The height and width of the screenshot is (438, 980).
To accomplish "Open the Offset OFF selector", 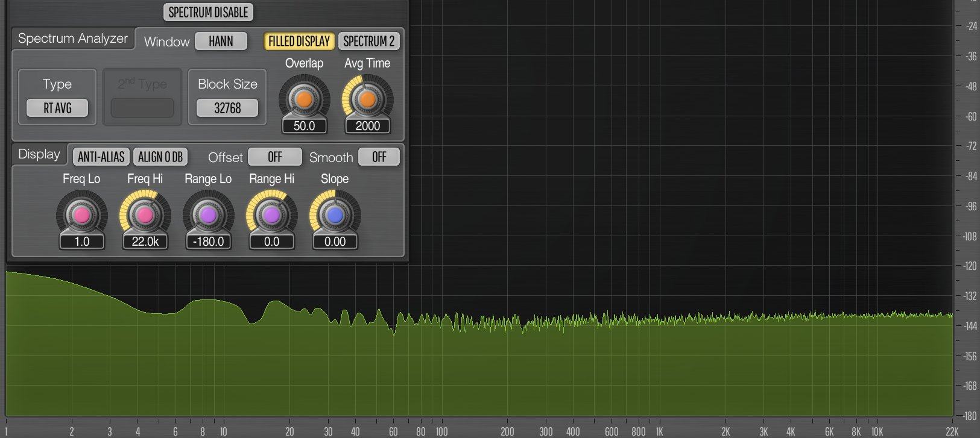I will pos(274,157).
